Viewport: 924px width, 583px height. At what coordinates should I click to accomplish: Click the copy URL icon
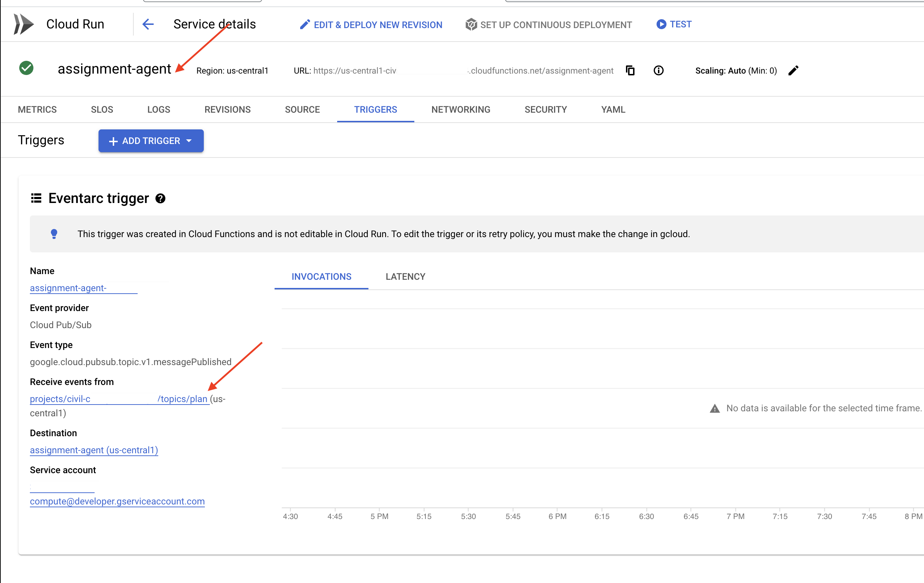(x=630, y=69)
